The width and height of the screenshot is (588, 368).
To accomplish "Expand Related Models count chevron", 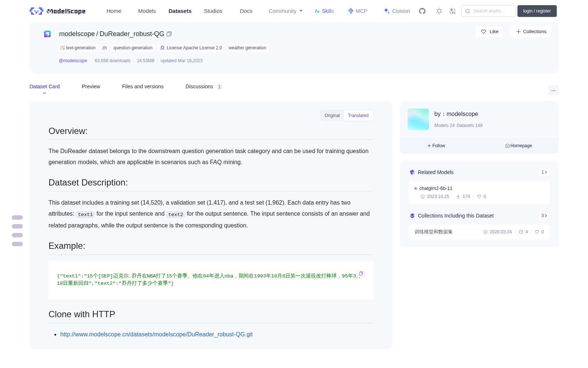I will (544, 172).
